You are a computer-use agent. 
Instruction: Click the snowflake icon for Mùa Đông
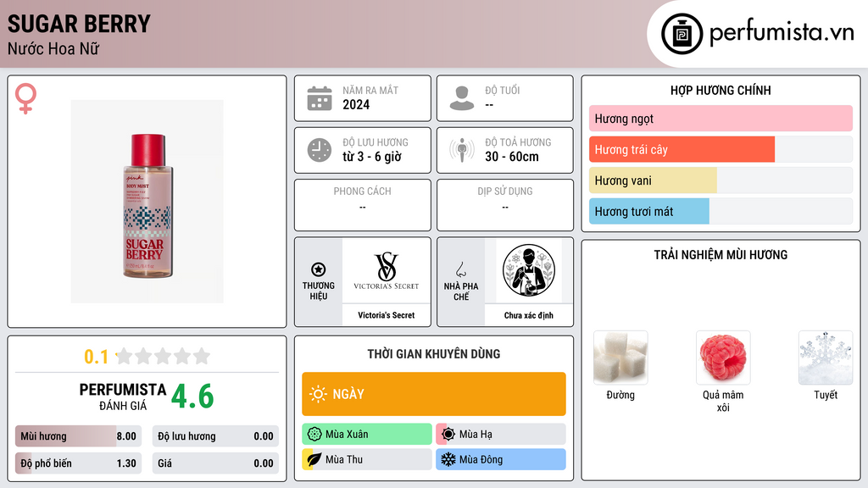pyautogui.click(x=448, y=459)
